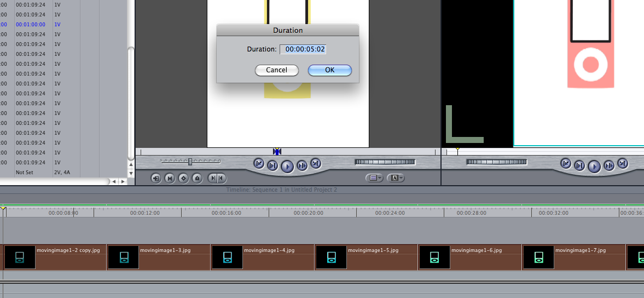This screenshot has height=298, width=644.
Task: Click the Canvas jog wheel control
Action: [497, 162]
